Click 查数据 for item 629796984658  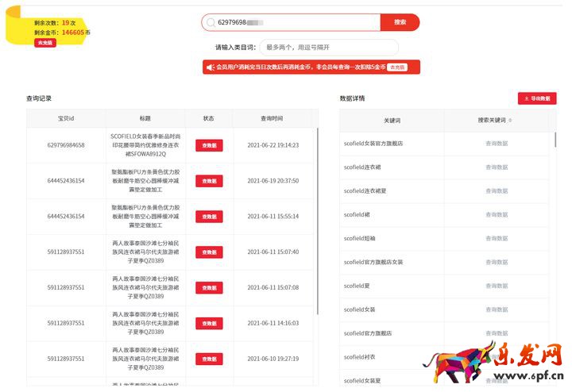209,145
